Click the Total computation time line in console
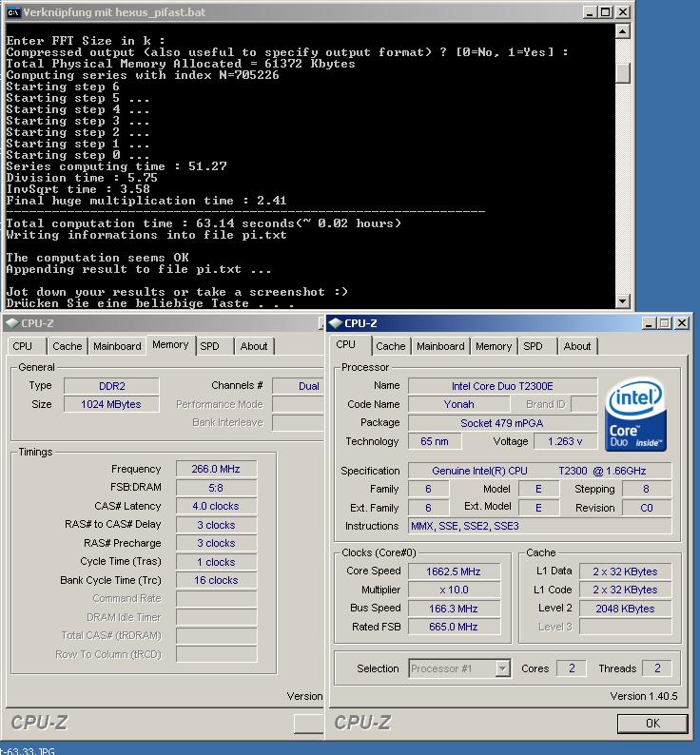Screen dimensions: 700x755 (x=204, y=223)
